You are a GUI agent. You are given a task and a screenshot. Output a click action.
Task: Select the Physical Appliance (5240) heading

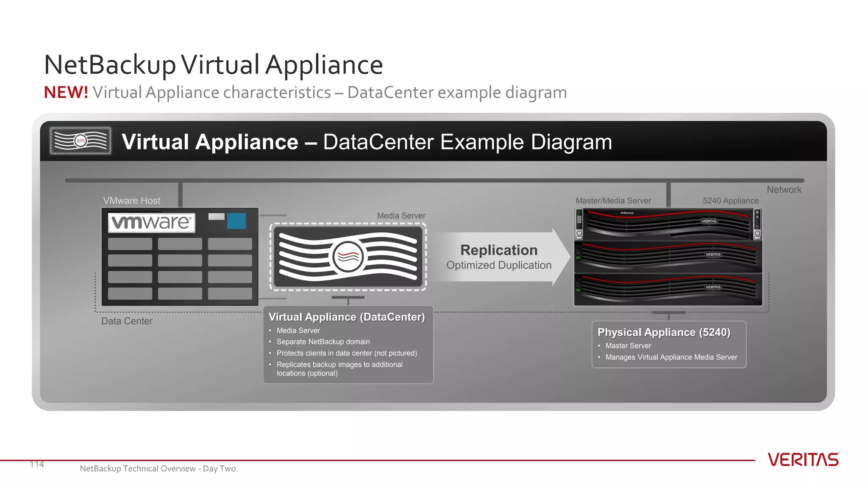pos(664,332)
